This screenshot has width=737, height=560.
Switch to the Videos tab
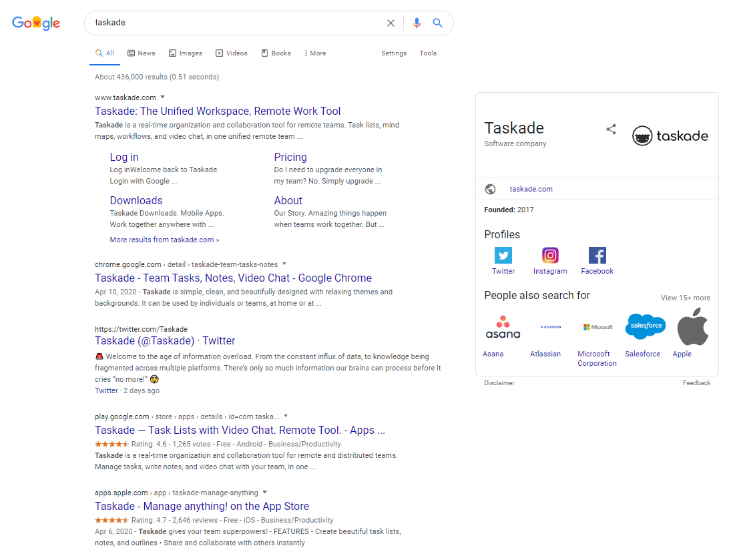[232, 53]
